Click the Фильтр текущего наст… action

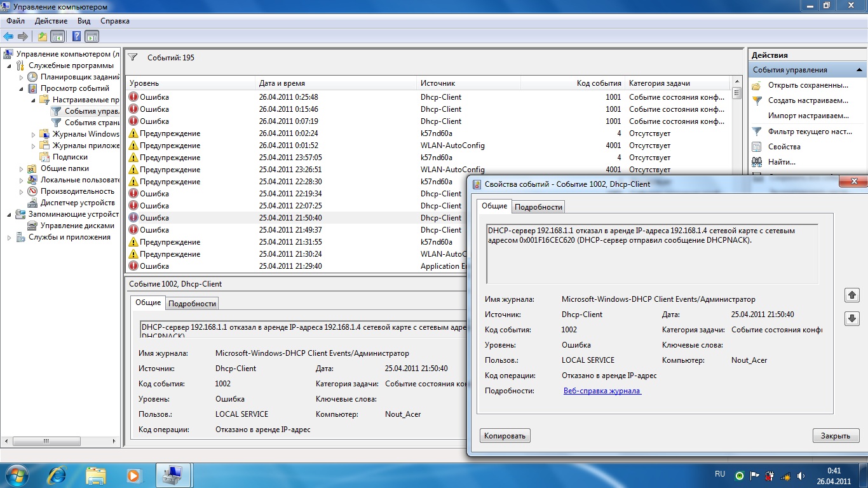pos(810,132)
